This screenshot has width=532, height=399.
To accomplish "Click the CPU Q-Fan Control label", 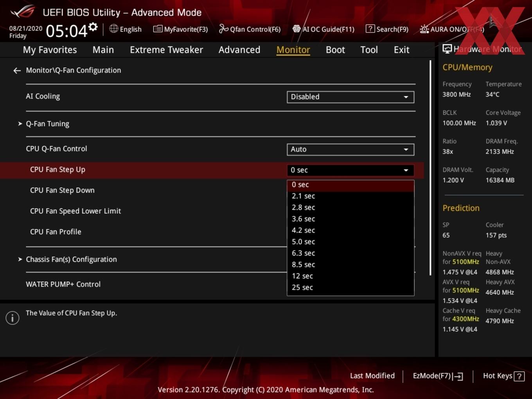I will pos(56,149).
